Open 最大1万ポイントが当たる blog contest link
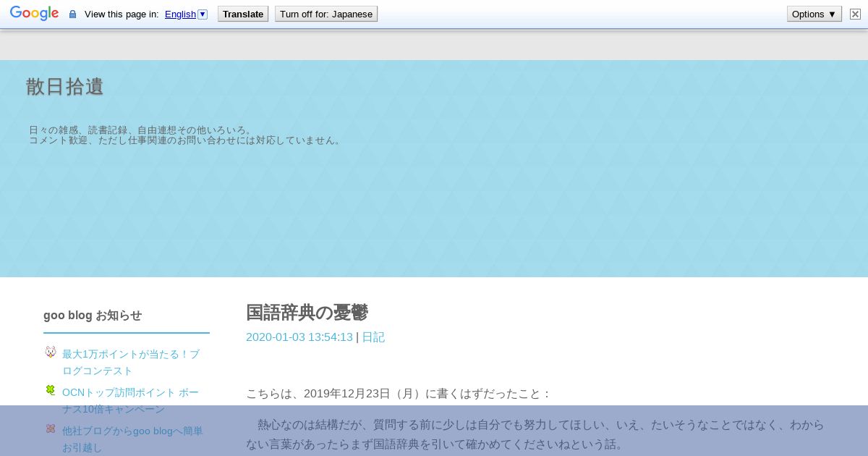868x456 pixels. click(x=131, y=362)
